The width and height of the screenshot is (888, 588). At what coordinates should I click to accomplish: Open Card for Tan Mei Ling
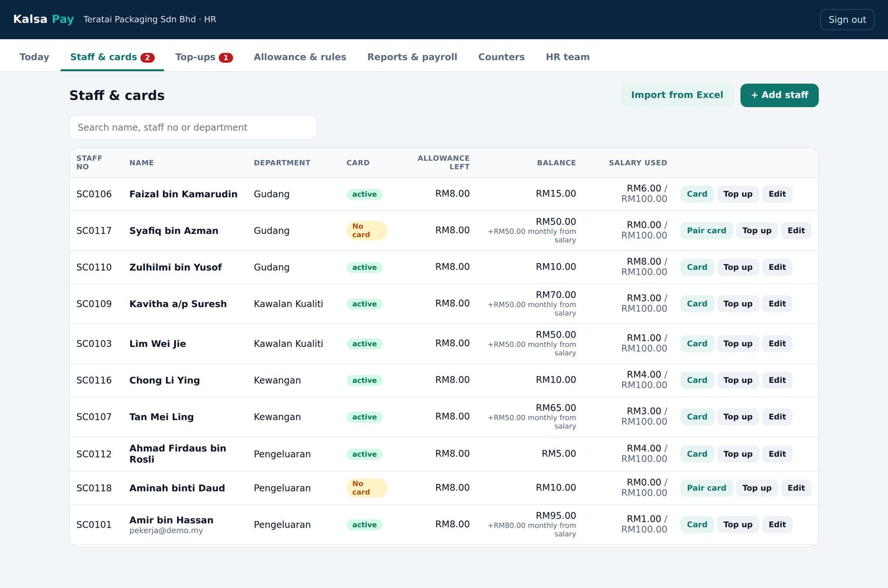[x=697, y=417]
